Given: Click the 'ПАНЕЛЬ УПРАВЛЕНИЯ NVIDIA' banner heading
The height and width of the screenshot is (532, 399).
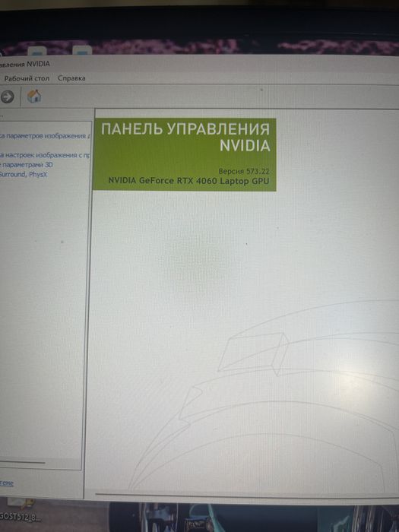Looking at the screenshot, I should click(x=185, y=138).
